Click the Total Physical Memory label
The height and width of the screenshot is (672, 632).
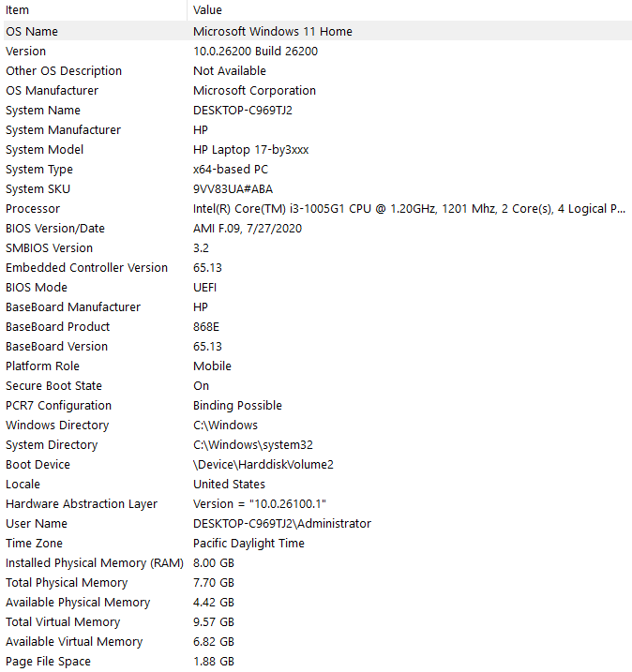tap(67, 583)
